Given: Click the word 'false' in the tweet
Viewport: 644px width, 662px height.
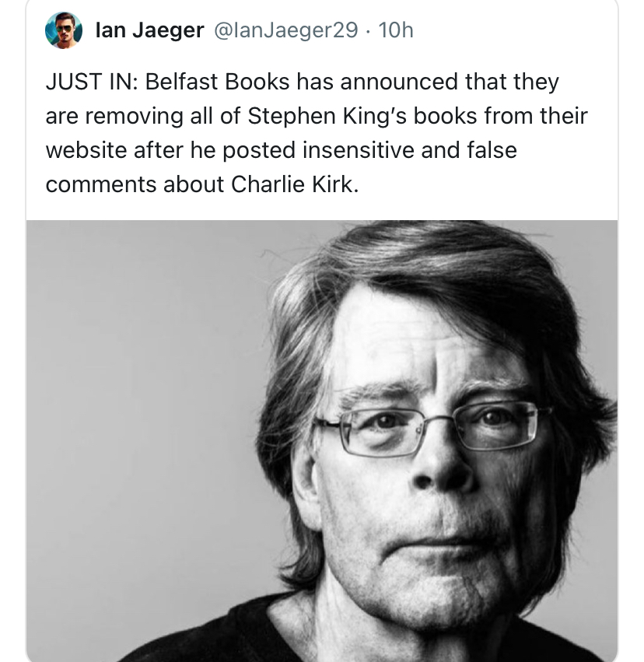Looking at the screenshot, I should pos(492,150).
